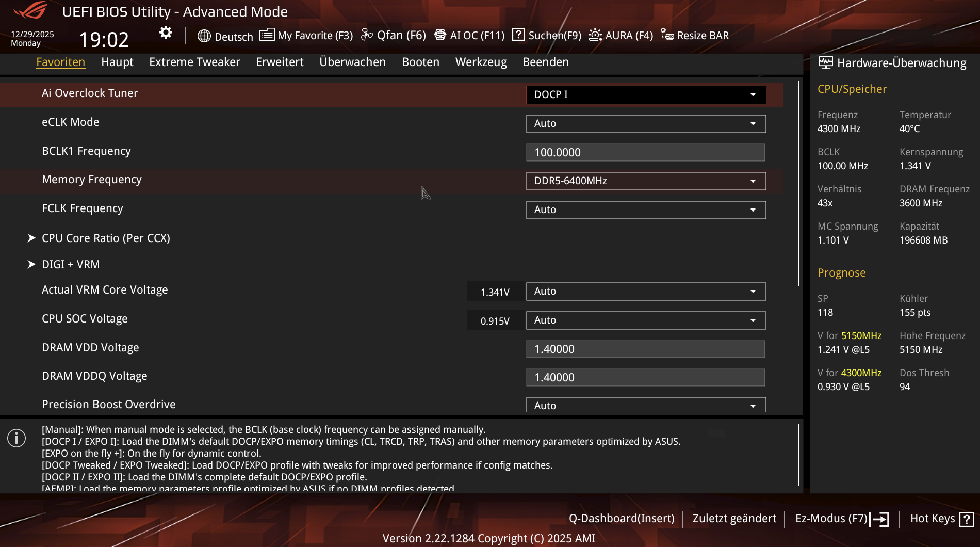980x547 pixels.
Task: Show Hot Keys help
Action: 933,519
